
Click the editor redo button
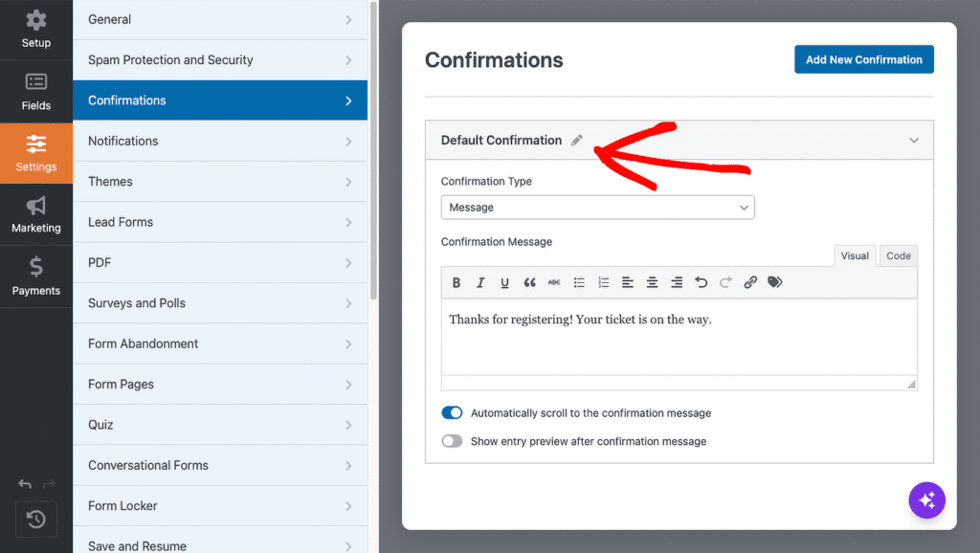coord(725,282)
